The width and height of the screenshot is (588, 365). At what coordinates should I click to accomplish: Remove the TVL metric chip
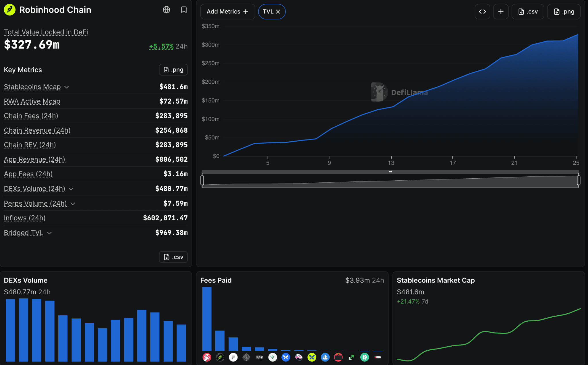[278, 12]
